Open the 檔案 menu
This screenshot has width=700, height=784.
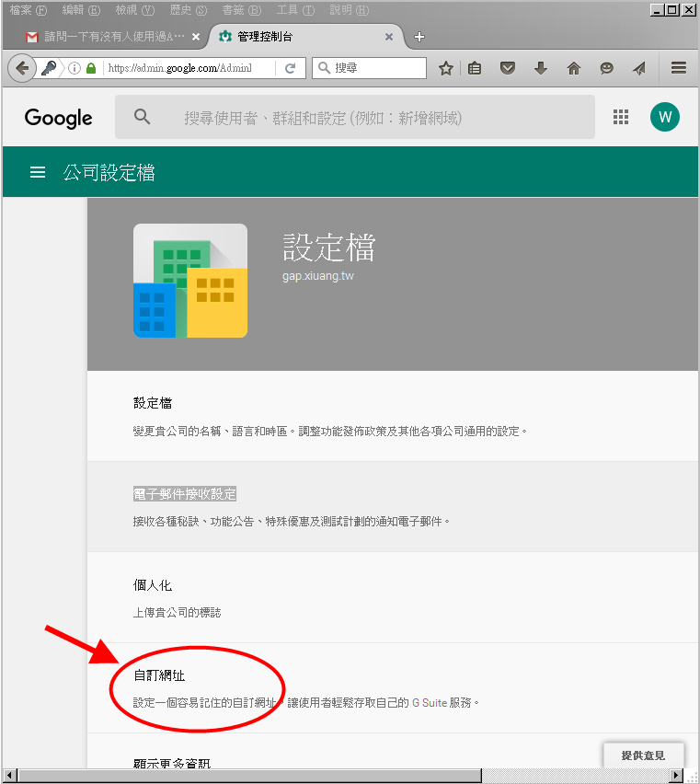coord(29,10)
